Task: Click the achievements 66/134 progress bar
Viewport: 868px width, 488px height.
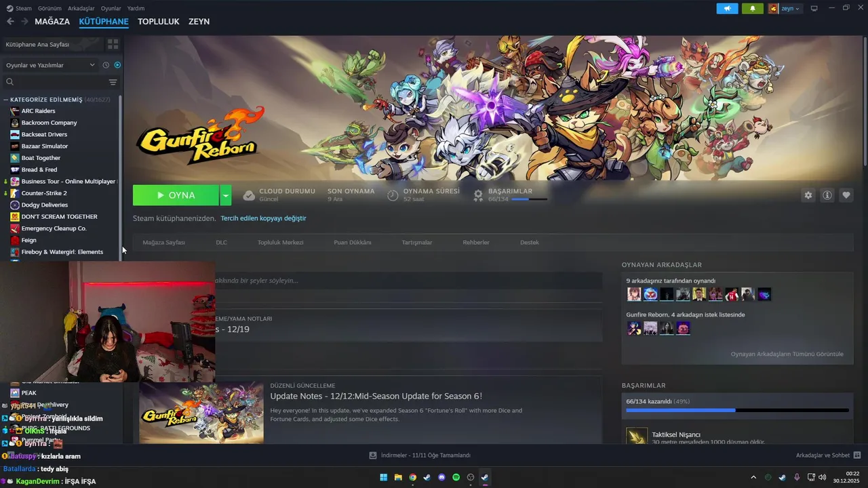Action: (x=737, y=410)
